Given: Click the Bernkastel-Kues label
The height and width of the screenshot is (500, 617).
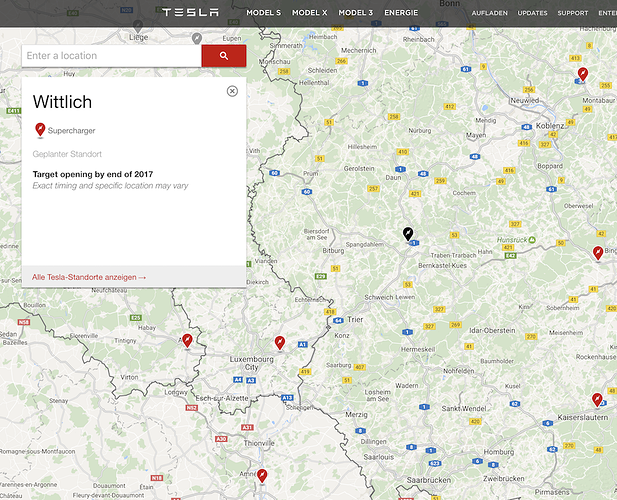Looking at the screenshot, I should click(x=442, y=266).
